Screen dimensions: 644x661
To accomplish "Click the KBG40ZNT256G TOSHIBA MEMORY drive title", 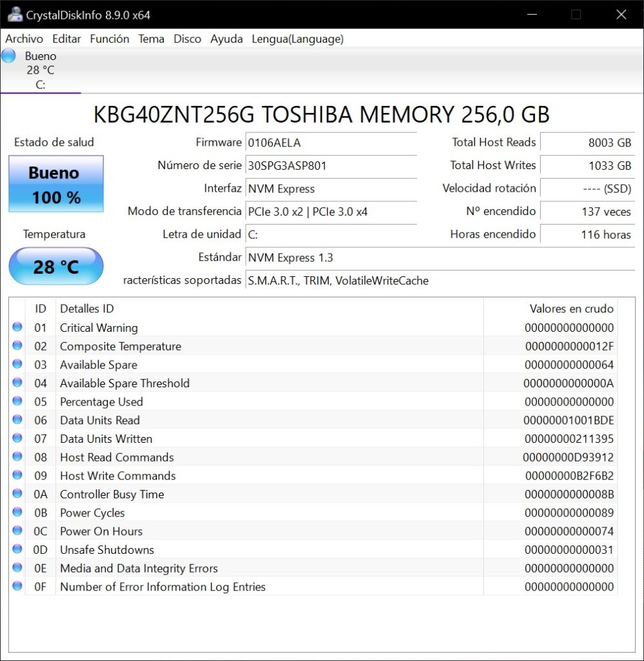I will click(322, 115).
